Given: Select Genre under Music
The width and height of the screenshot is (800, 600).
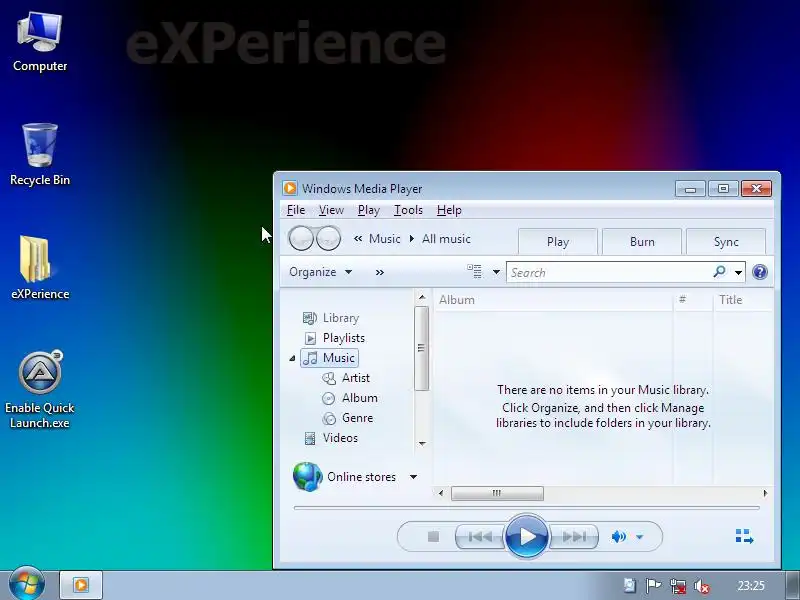Looking at the screenshot, I should tap(348, 418).
